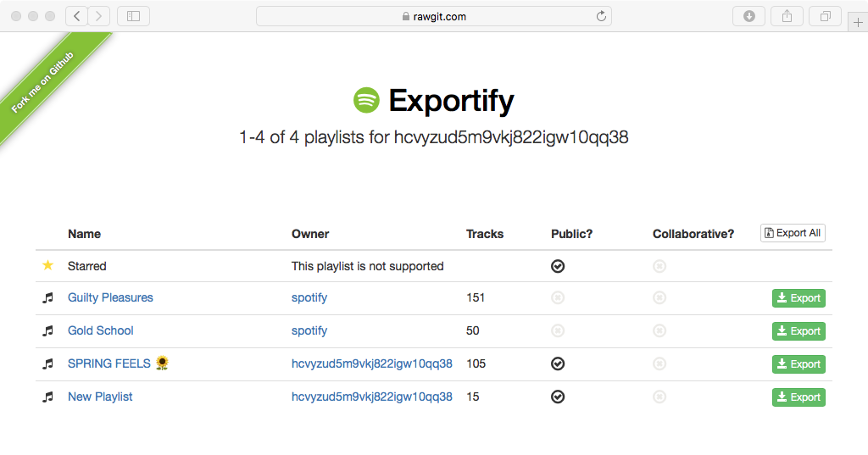The height and width of the screenshot is (455, 868).
Task: Click the lock icon in address bar
Action: [x=406, y=17]
